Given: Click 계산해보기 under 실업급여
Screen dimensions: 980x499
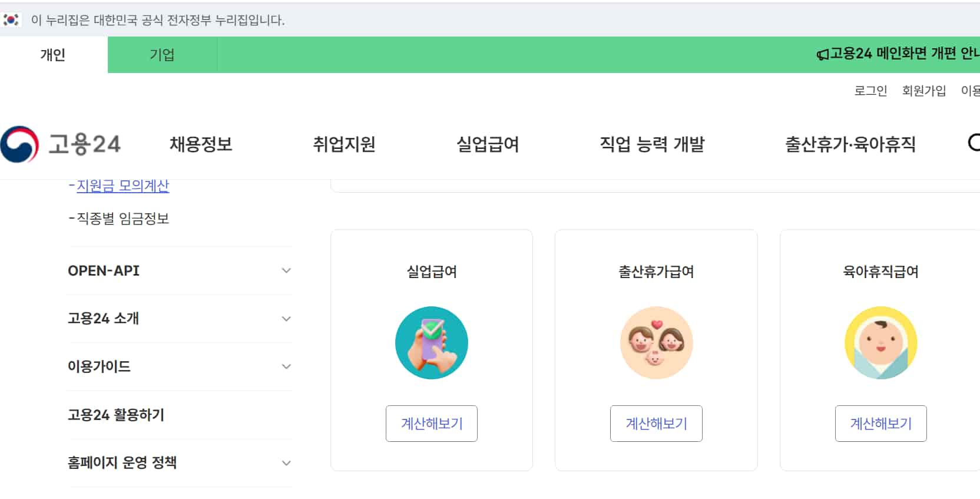Looking at the screenshot, I should point(431,423).
